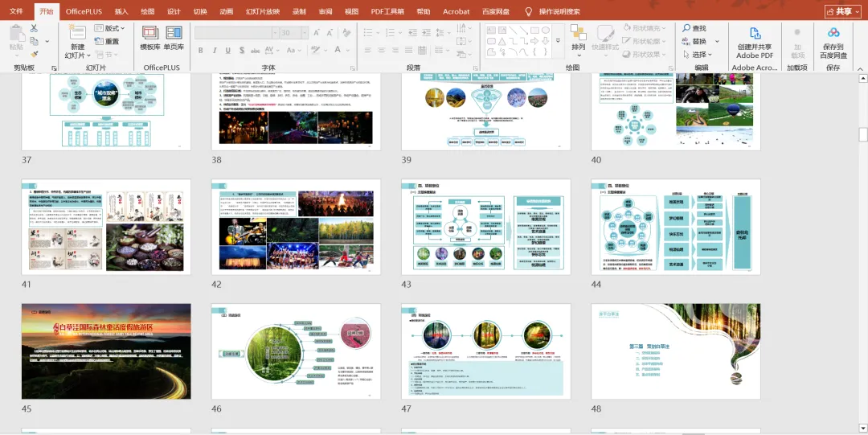Toggle Underline formatting

228,51
